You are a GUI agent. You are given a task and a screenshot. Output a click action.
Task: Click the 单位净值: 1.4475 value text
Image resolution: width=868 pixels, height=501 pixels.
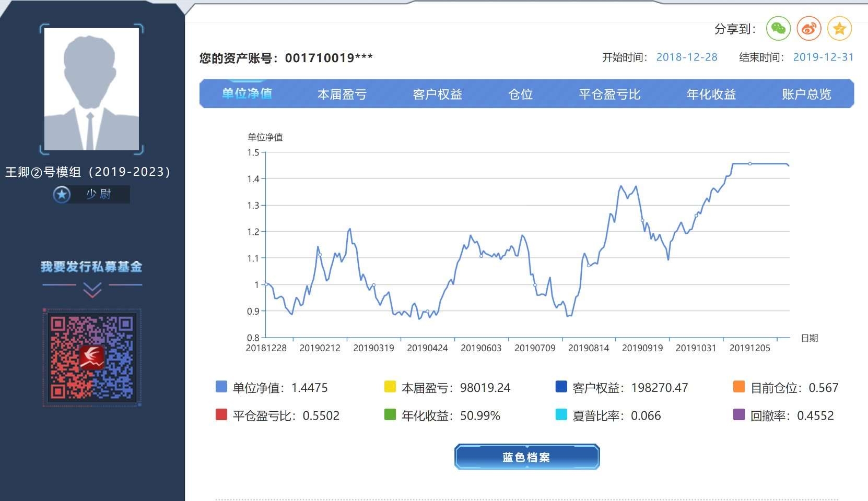tap(280, 388)
